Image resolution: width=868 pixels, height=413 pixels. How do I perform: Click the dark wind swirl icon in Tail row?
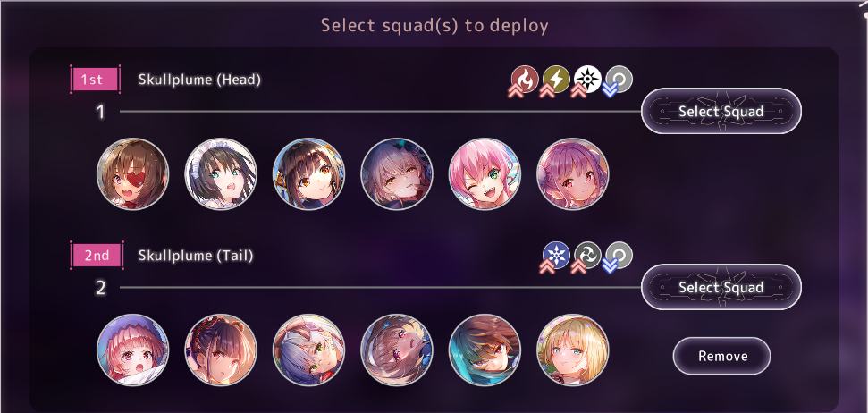(x=587, y=255)
